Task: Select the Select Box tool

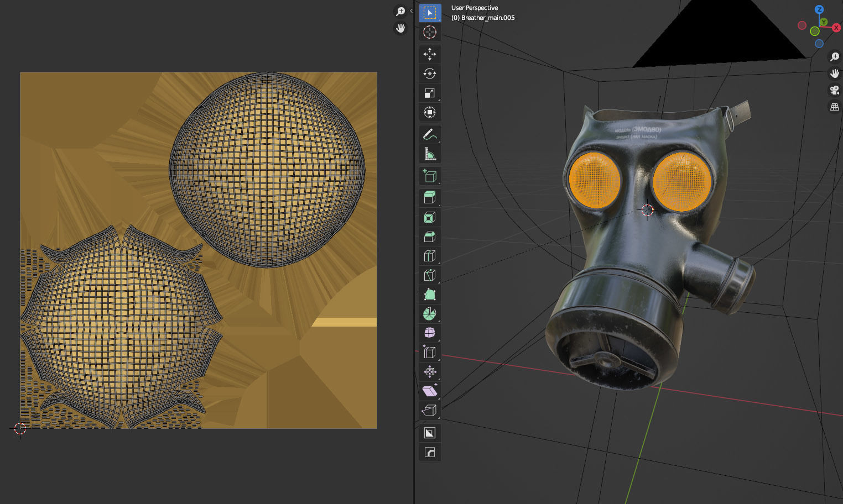Action: pyautogui.click(x=430, y=13)
